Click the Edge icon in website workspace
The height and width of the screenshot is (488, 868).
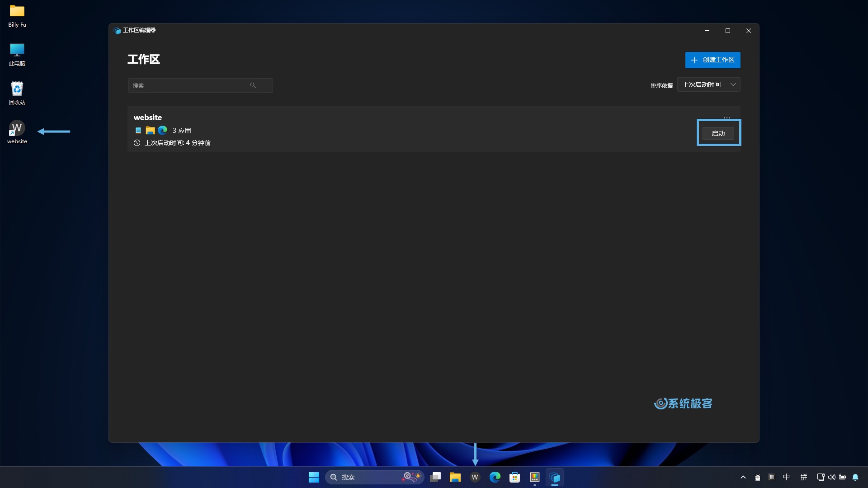(163, 130)
